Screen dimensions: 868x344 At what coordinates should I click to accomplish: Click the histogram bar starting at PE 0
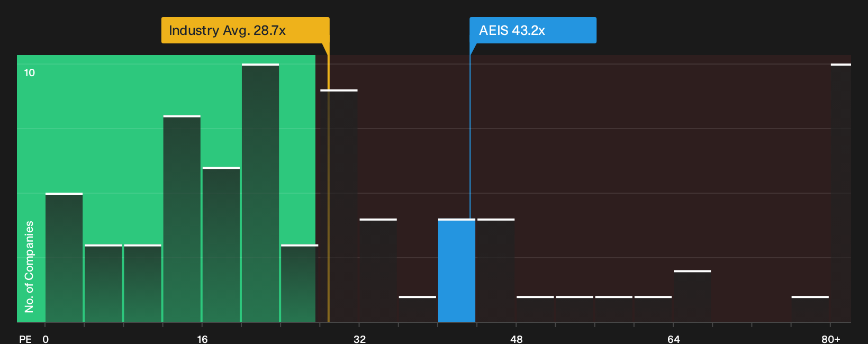(64, 257)
